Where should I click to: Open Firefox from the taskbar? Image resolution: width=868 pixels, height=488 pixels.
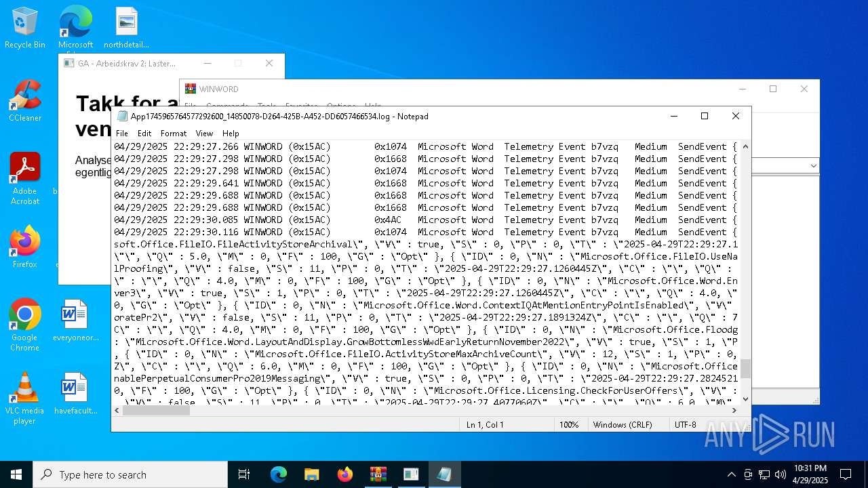345,474
